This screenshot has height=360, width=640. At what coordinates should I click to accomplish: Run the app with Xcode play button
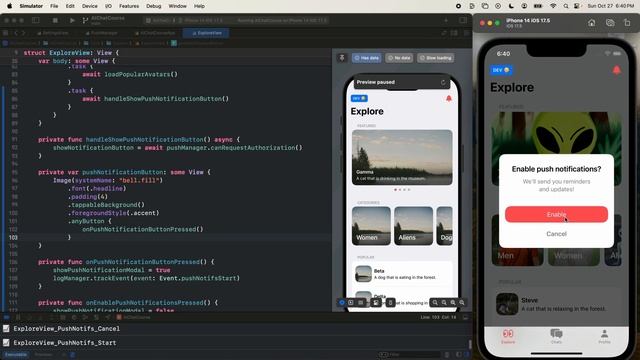click(72, 20)
